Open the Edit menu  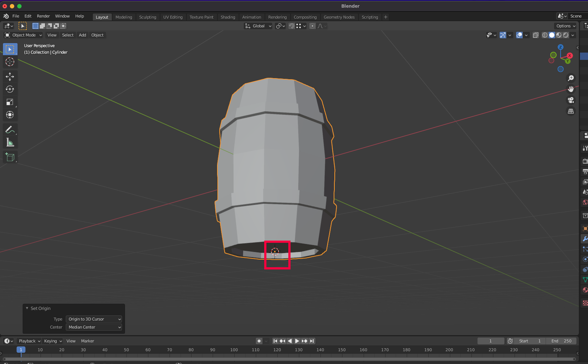(x=28, y=16)
